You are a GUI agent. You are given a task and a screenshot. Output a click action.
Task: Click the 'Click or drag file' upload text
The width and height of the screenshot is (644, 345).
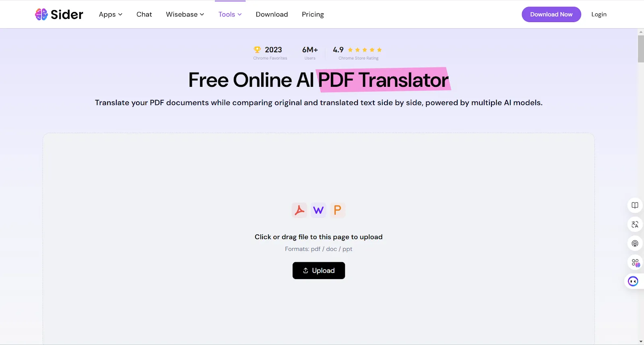318,237
